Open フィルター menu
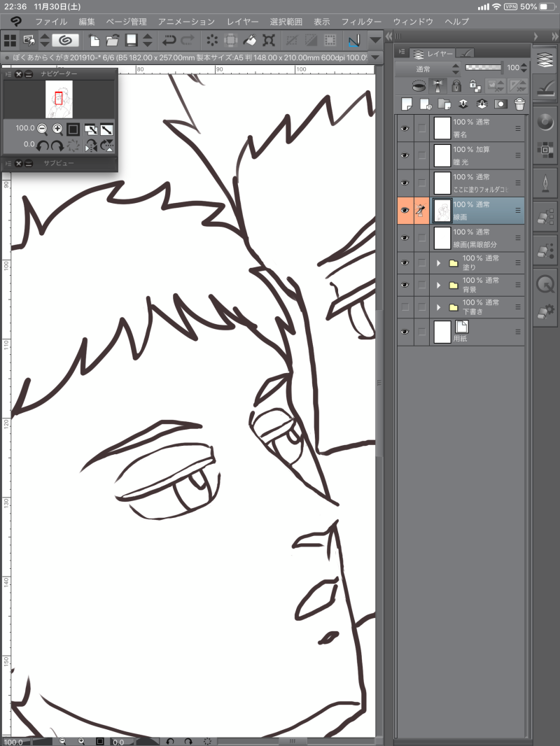Viewport: 560px width, 746px height. pos(361,22)
